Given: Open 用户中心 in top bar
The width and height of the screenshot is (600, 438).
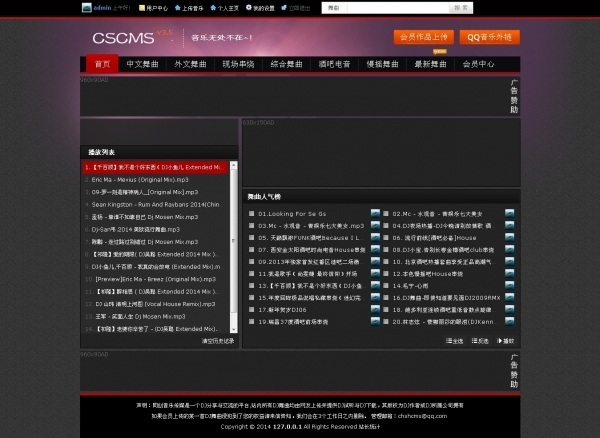Looking at the screenshot, I should (x=153, y=7).
